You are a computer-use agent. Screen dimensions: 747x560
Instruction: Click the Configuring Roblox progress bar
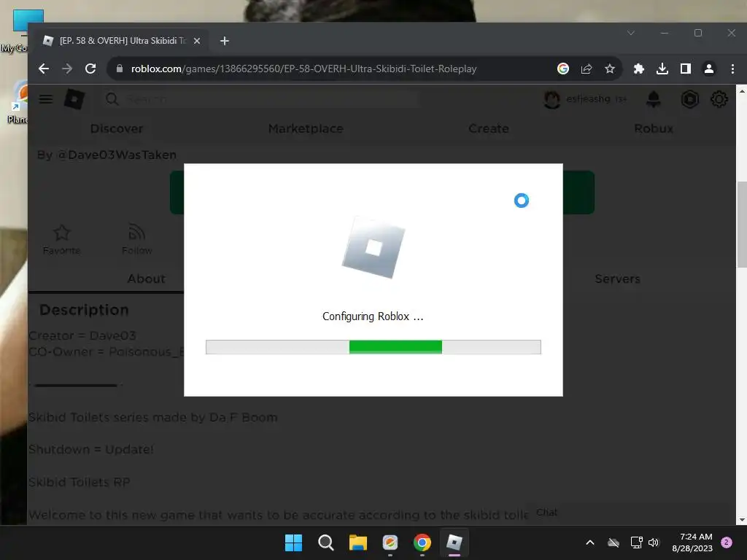[373, 347]
